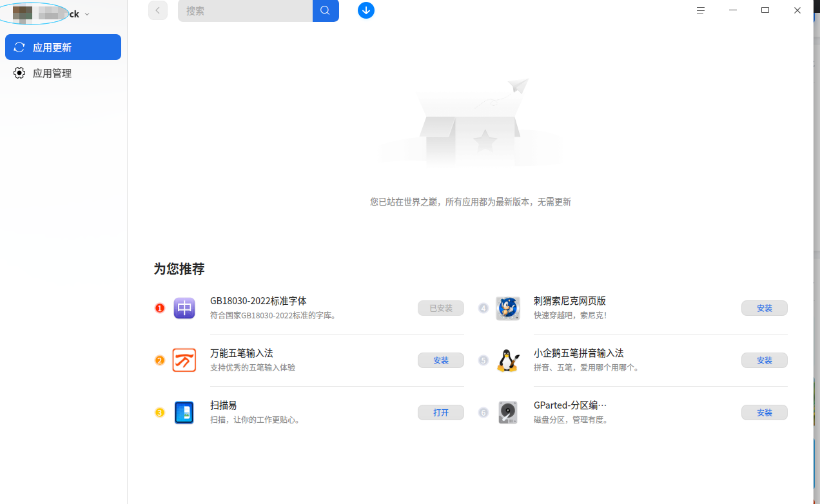Click the GB18030-2022标准字体 app icon
Image resolution: width=820 pixels, height=504 pixels.
coord(184,308)
